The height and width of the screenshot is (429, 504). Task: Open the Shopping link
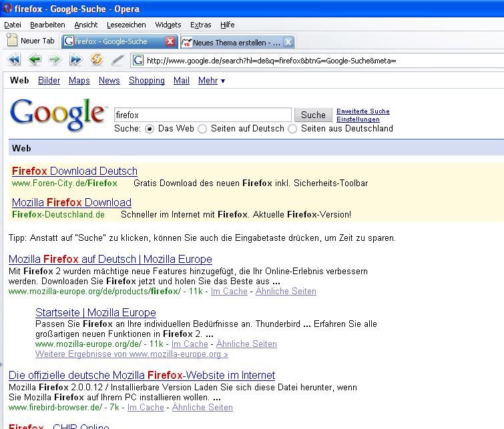(147, 80)
